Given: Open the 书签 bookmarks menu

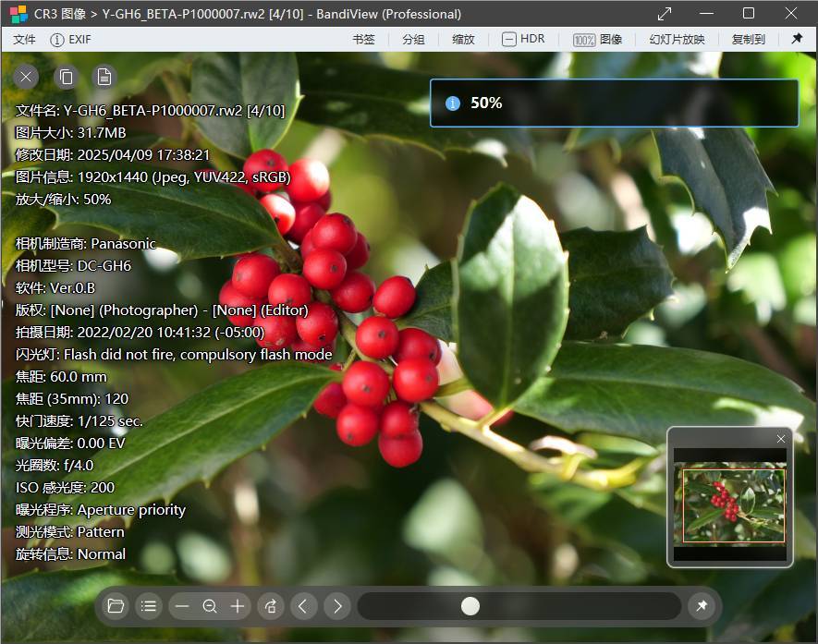Looking at the screenshot, I should [363, 40].
